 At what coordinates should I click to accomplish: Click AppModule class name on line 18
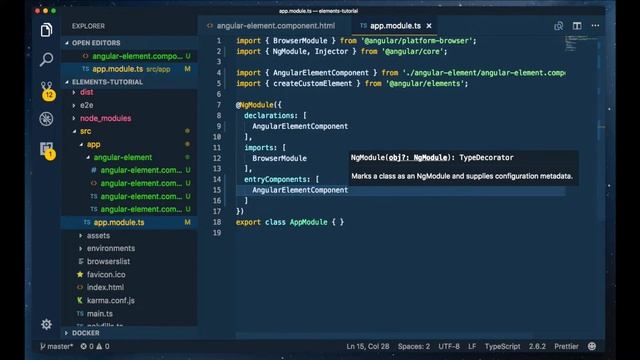(309, 222)
